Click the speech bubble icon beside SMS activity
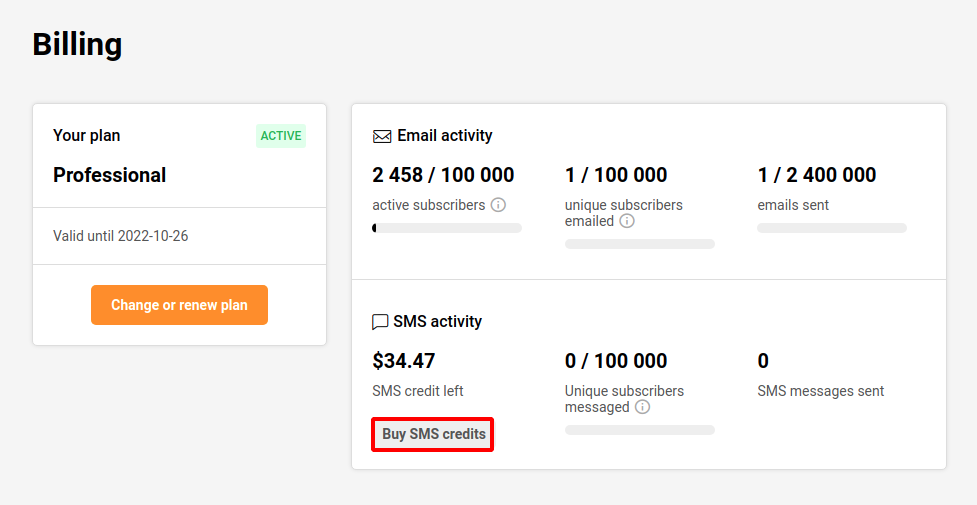This screenshot has width=977, height=505. tap(380, 322)
